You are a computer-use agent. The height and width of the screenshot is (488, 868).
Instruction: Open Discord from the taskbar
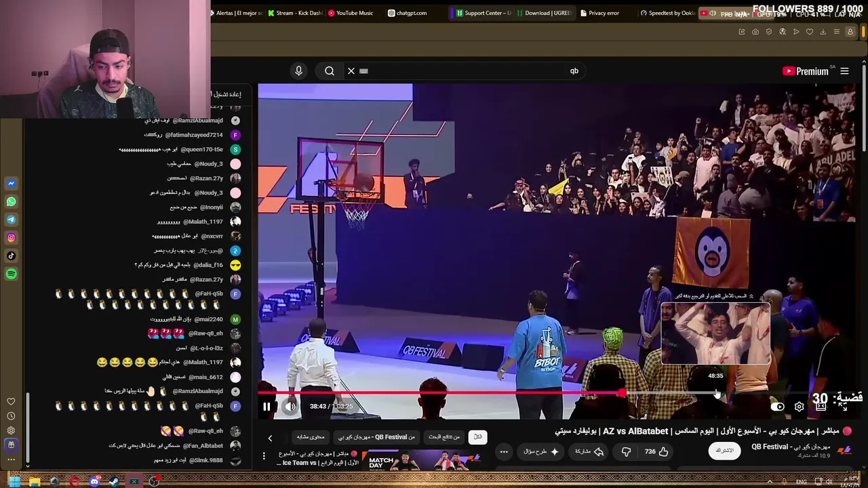tap(94, 482)
